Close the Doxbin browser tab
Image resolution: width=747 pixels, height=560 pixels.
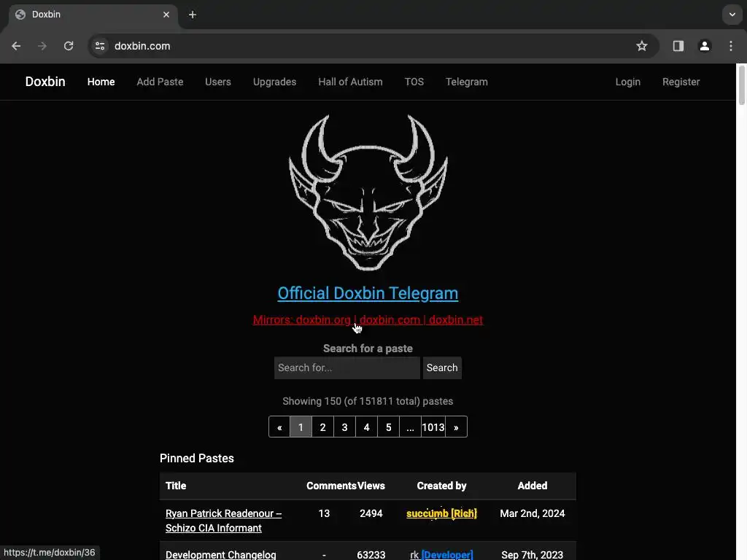pyautogui.click(x=166, y=15)
